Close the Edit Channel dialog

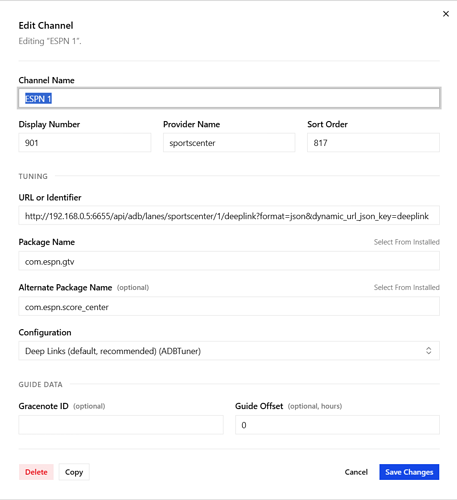[446, 14]
